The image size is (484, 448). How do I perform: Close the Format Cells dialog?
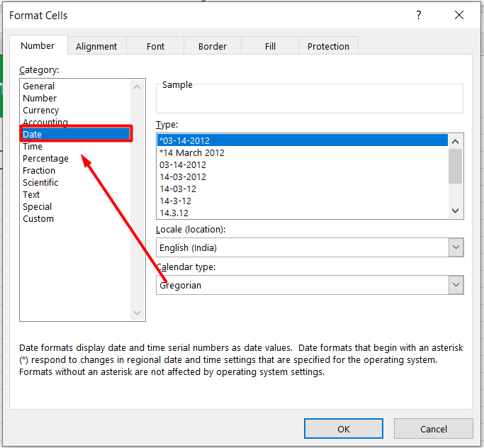point(459,15)
